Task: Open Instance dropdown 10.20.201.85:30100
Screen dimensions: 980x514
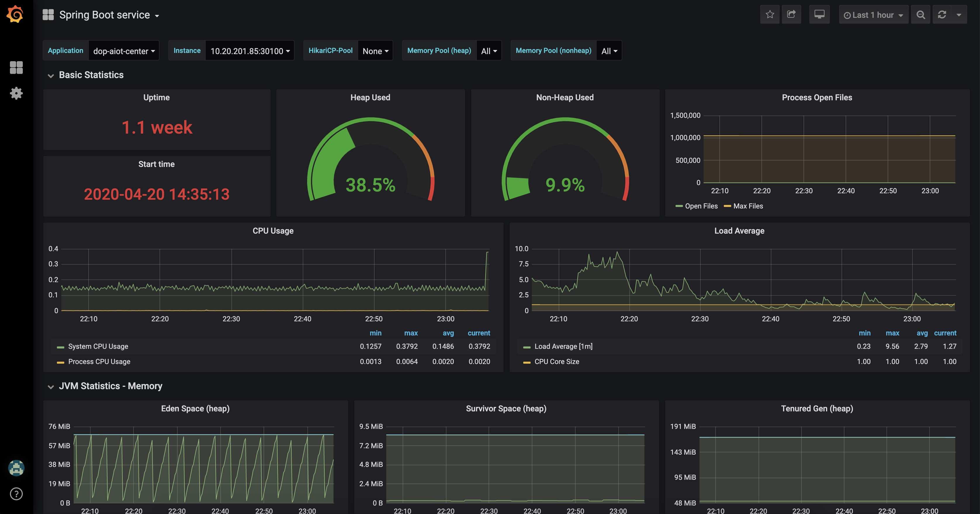Action: [x=250, y=51]
